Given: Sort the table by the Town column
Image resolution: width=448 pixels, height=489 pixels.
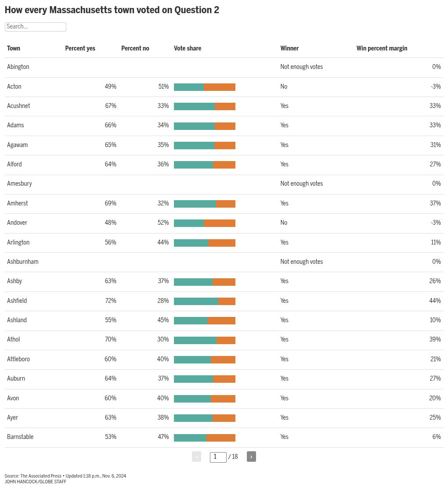Looking at the screenshot, I should click(13, 48).
